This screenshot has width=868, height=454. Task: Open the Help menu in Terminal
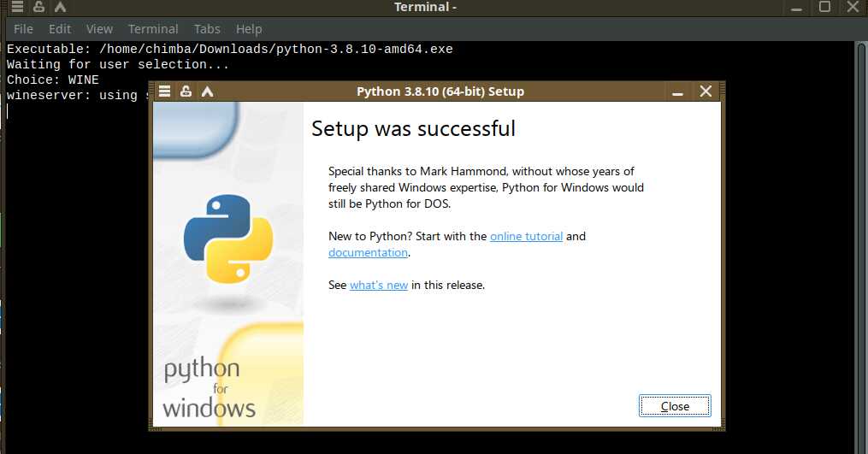tap(249, 29)
